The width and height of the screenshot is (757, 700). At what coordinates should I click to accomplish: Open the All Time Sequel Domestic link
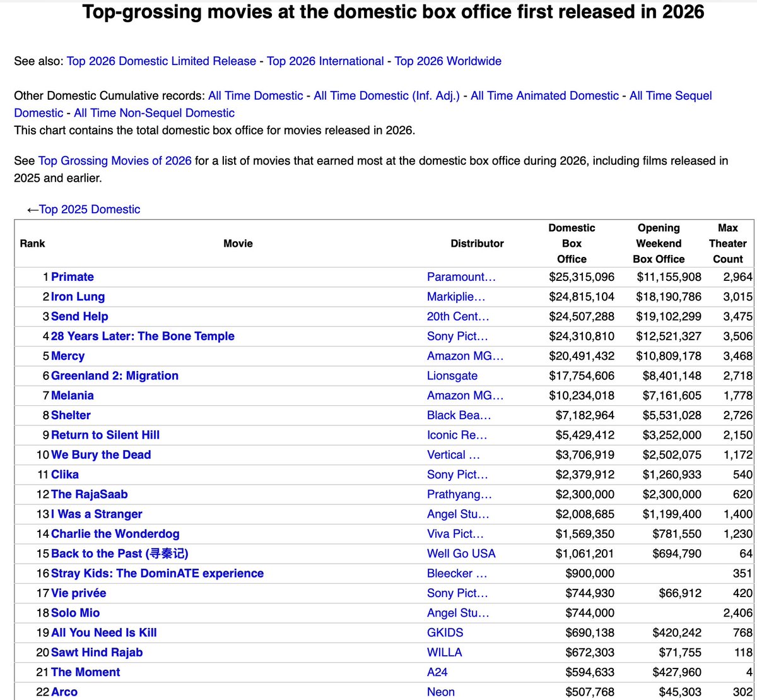671,96
